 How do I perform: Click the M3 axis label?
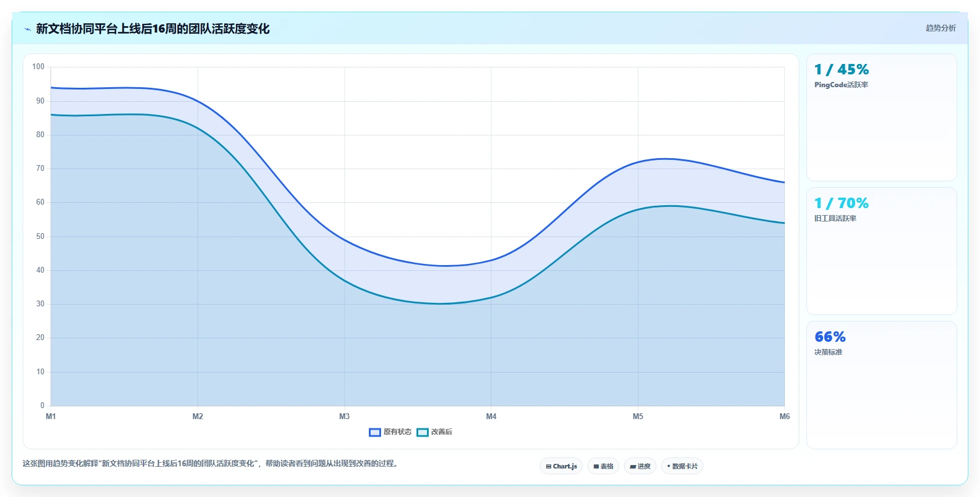(344, 416)
